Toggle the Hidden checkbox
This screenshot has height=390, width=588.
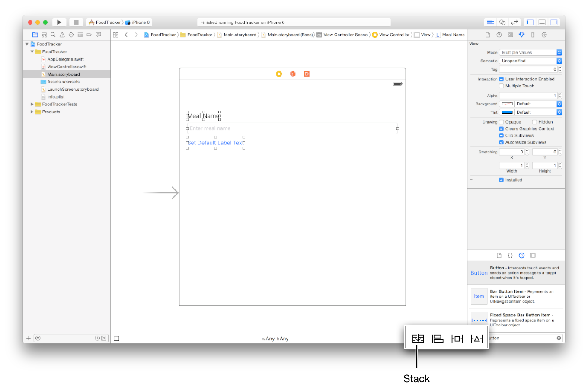click(534, 122)
